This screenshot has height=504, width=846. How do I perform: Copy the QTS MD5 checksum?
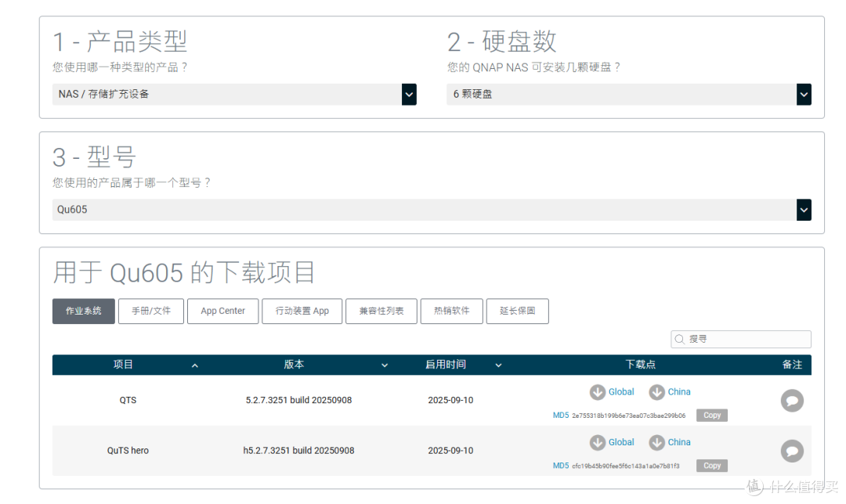coord(712,415)
